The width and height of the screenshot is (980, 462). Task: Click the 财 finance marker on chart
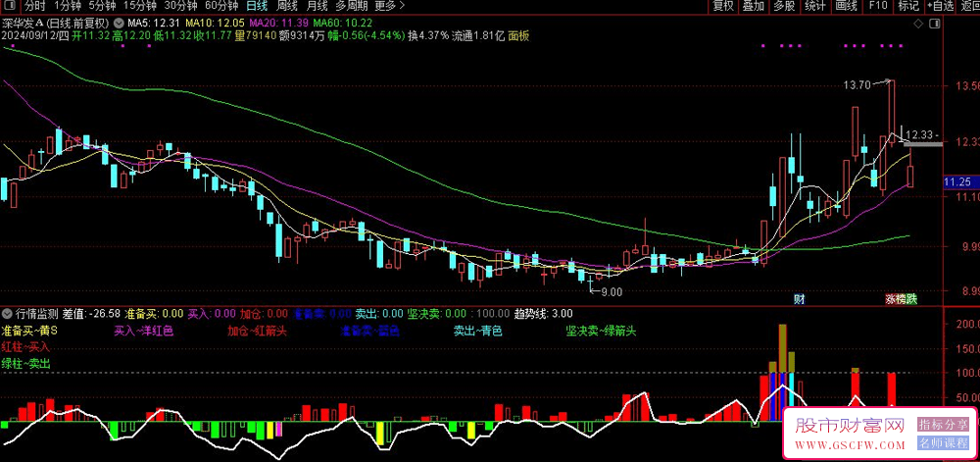[x=799, y=299]
